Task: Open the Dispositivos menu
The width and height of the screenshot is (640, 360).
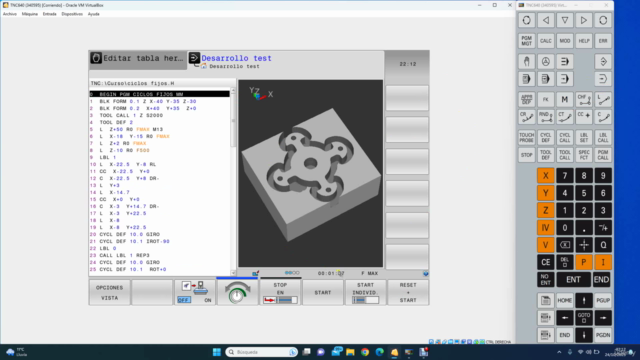Action: (72, 14)
